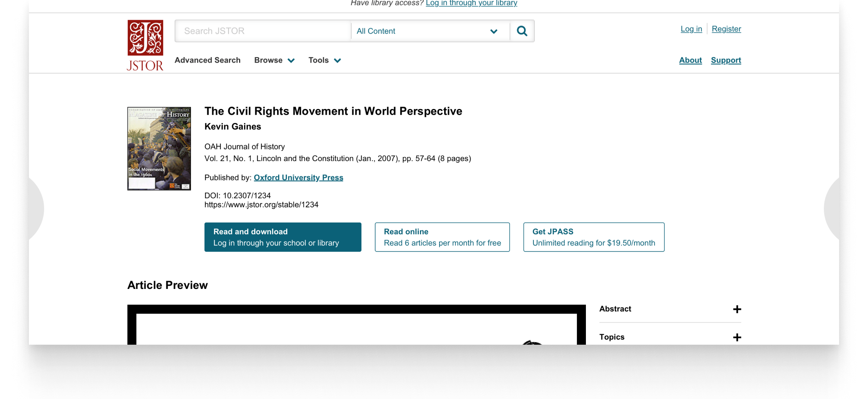Screen dimensions: 868x399
Task: Go to Advanced Search
Action: [x=208, y=60]
